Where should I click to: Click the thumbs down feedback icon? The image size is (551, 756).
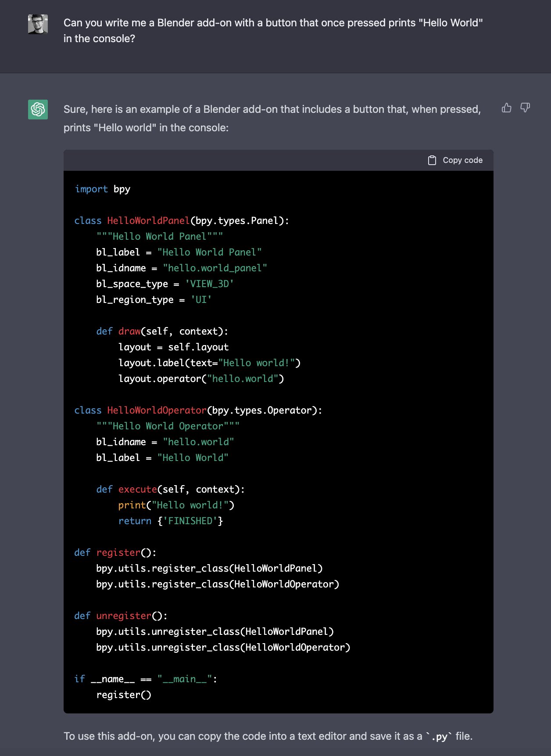tap(525, 108)
